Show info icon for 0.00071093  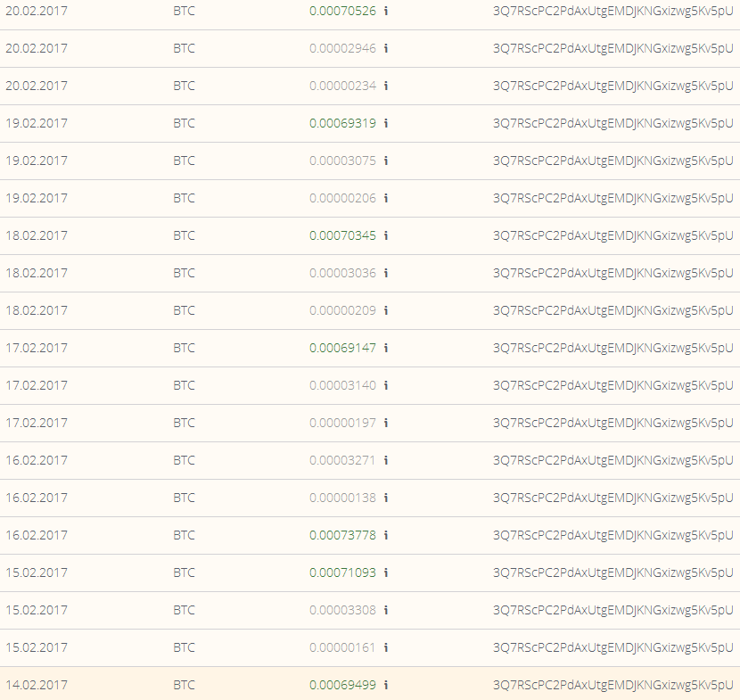point(385,572)
